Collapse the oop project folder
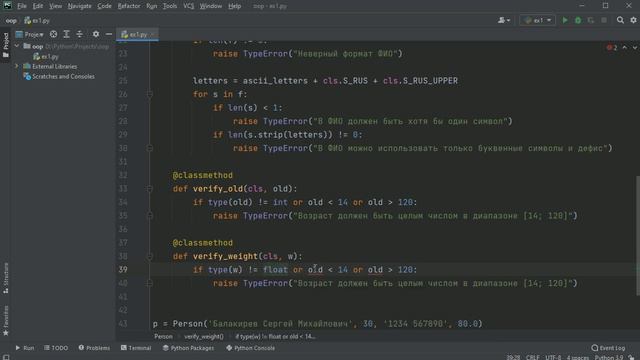Screen dimensions: 640x360 (17, 46)
